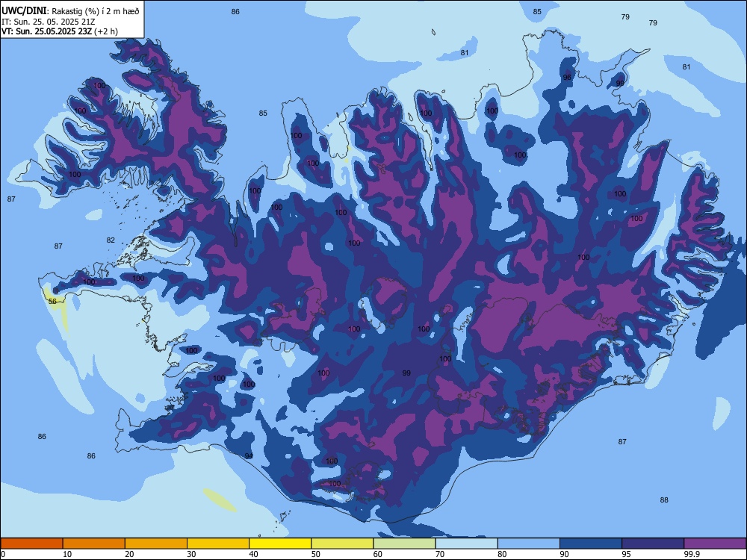This screenshot has height=560, width=747.
Task: Click the legend tick label 90
Action: click(x=565, y=554)
